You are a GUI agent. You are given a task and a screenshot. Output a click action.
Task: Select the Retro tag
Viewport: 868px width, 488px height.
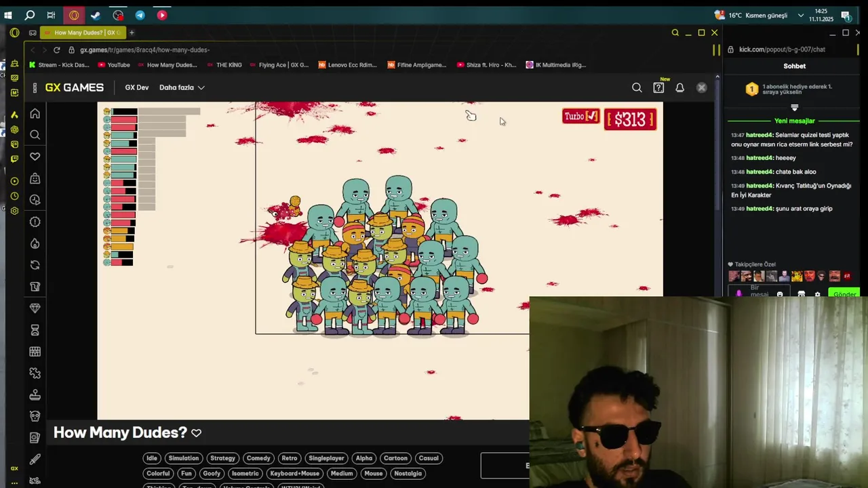tap(290, 458)
